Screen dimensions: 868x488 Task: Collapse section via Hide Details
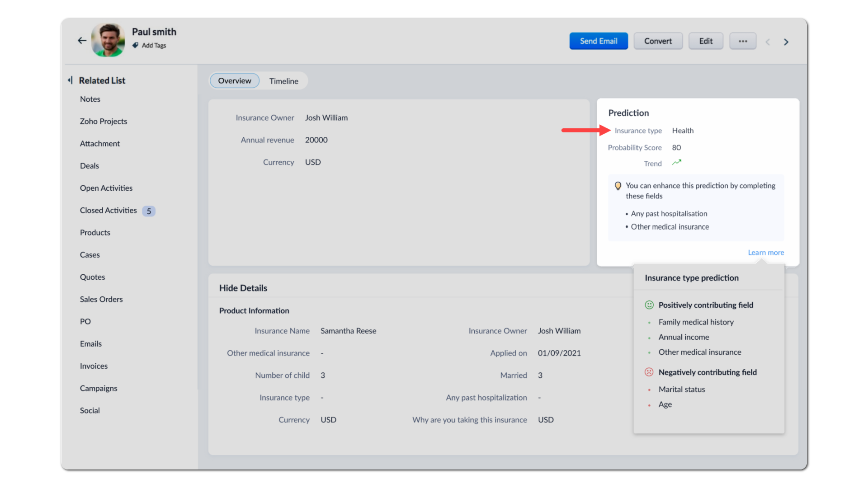pyautogui.click(x=243, y=288)
